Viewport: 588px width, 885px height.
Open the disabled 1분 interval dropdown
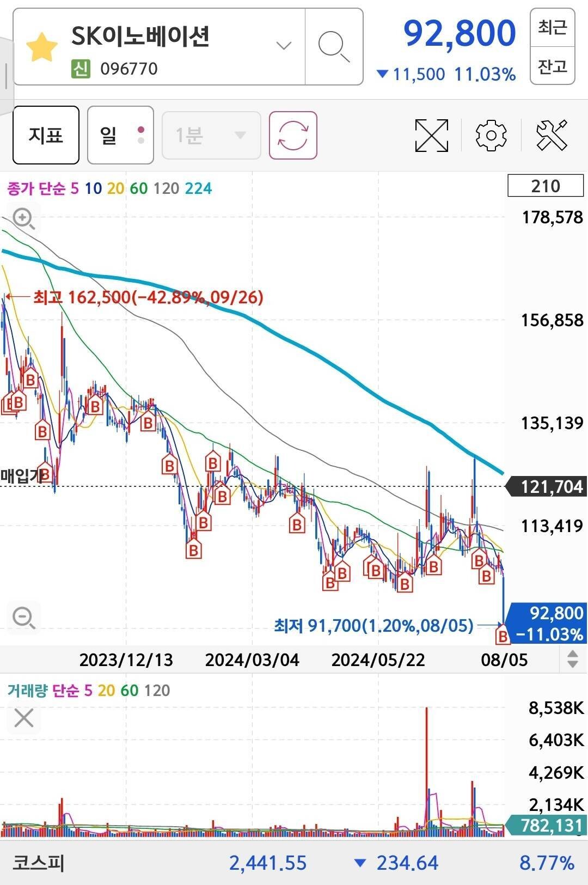point(211,135)
